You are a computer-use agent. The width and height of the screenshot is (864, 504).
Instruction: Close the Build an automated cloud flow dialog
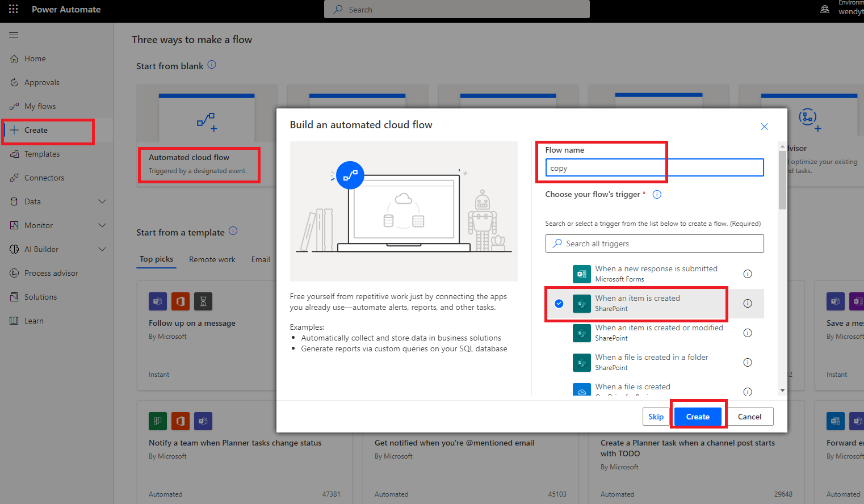click(764, 127)
